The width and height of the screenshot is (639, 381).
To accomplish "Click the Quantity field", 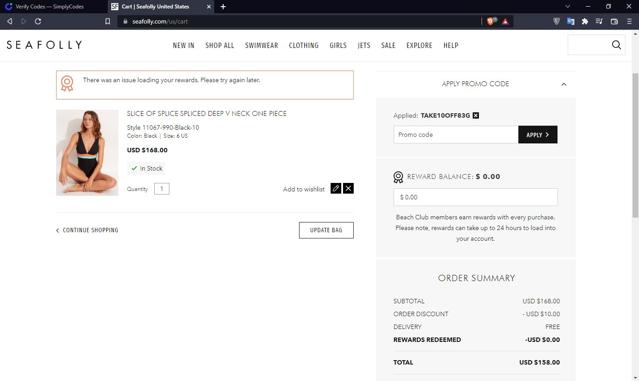I will 162,189.
